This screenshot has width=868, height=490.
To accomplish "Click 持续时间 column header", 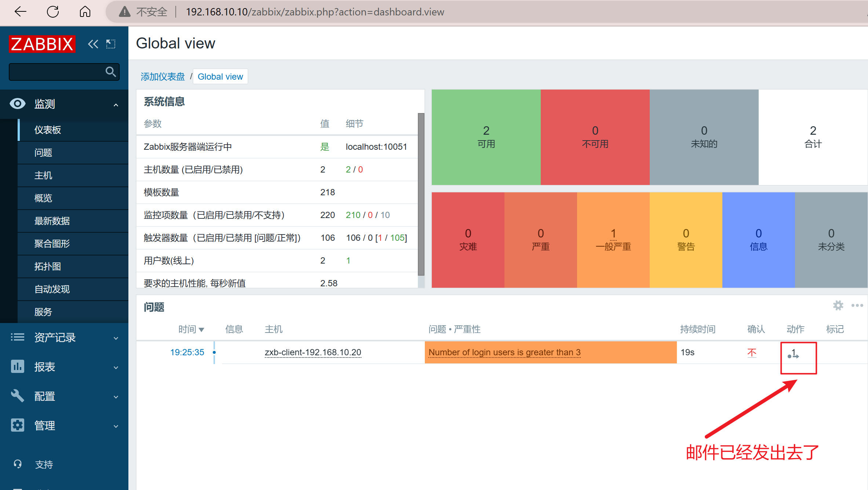I will [697, 329].
